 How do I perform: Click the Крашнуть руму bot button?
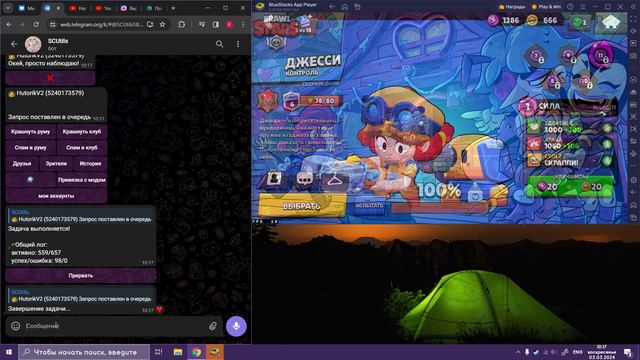point(31,132)
